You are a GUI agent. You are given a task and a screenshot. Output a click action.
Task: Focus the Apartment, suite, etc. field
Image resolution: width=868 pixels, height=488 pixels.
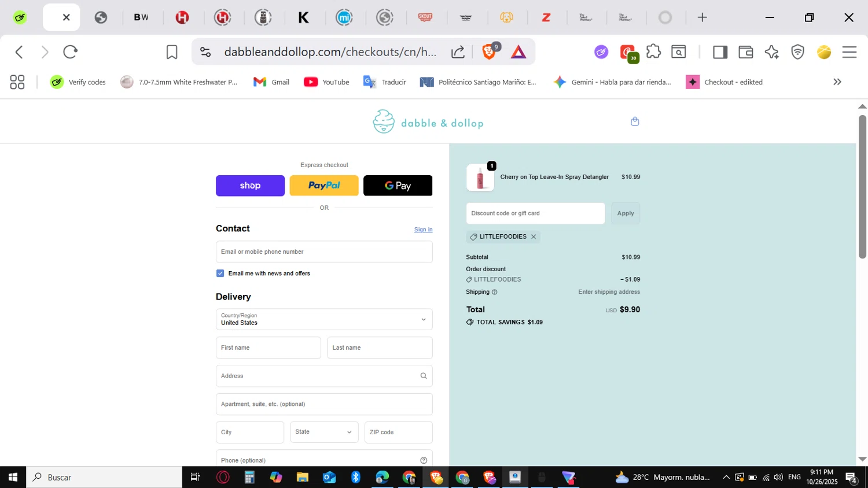[324, 404]
